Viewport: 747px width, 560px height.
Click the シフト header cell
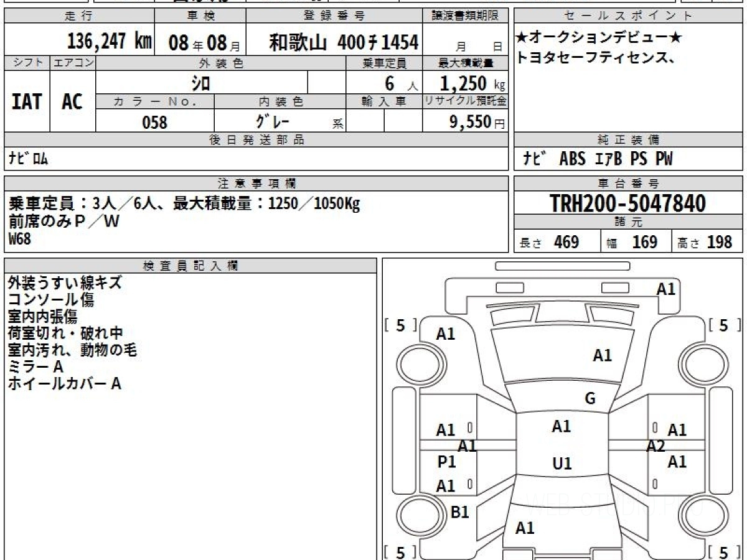point(27,63)
